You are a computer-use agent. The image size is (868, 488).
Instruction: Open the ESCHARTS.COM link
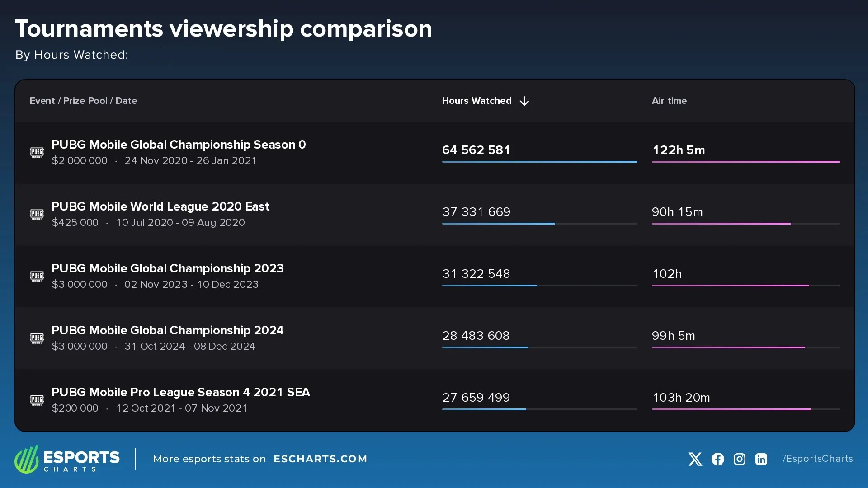pyautogui.click(x=320, y=459)
